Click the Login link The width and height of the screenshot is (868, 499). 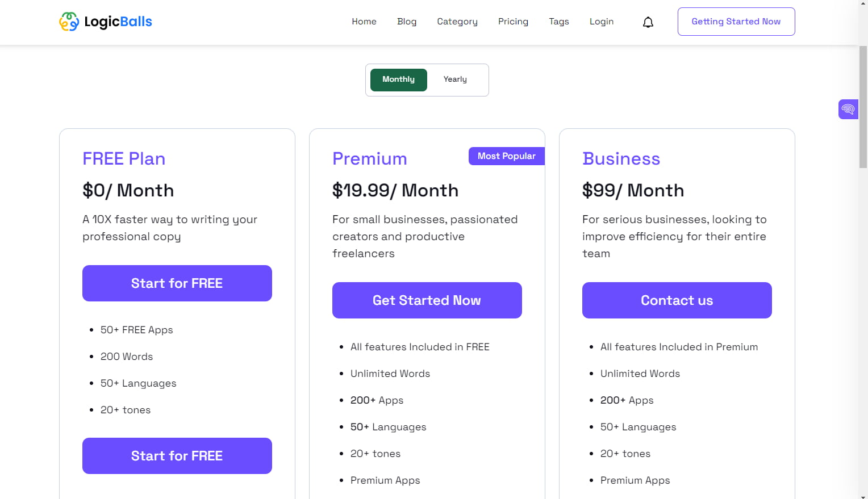tap(602, 21)
